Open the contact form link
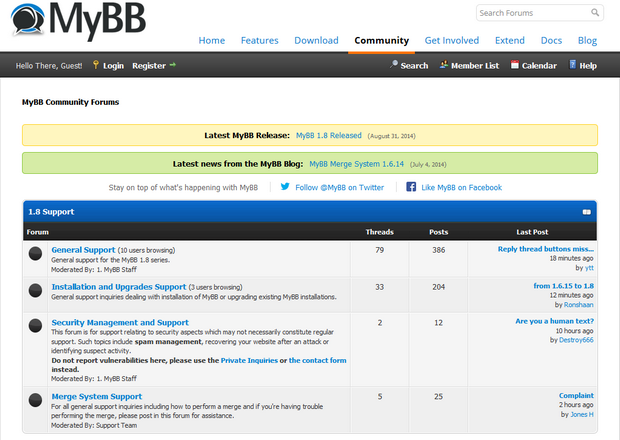This screenshot has height=440, width=620. click(318, 360)
